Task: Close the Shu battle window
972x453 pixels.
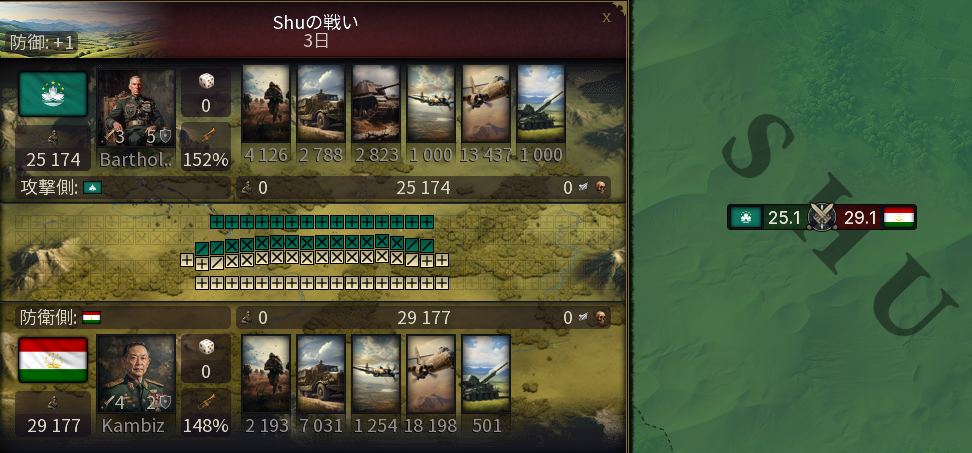Action: coord(606,17)
